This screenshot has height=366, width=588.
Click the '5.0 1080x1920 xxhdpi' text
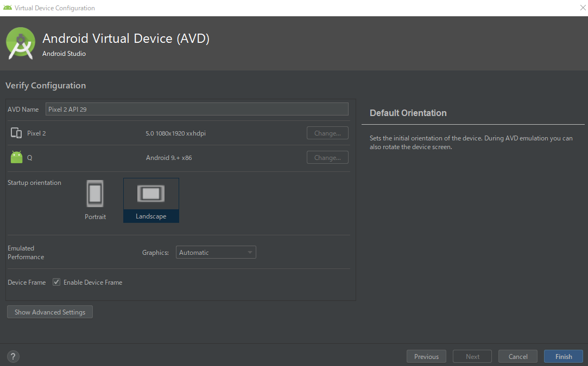(175, 133)
